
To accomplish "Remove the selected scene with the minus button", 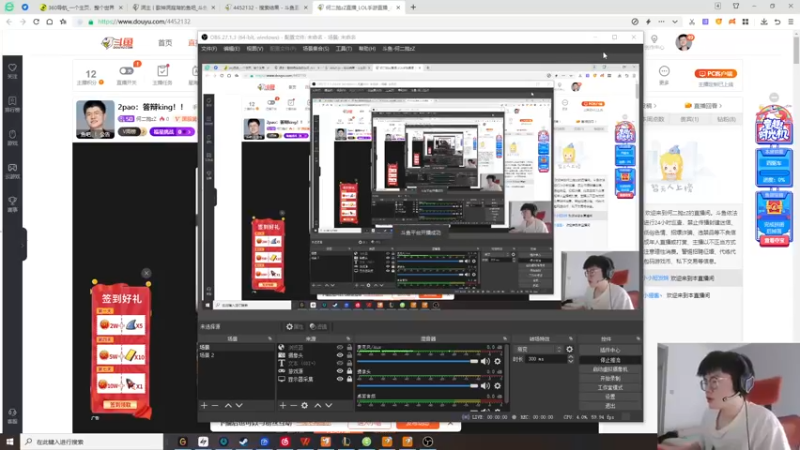I will coord(215,406).
